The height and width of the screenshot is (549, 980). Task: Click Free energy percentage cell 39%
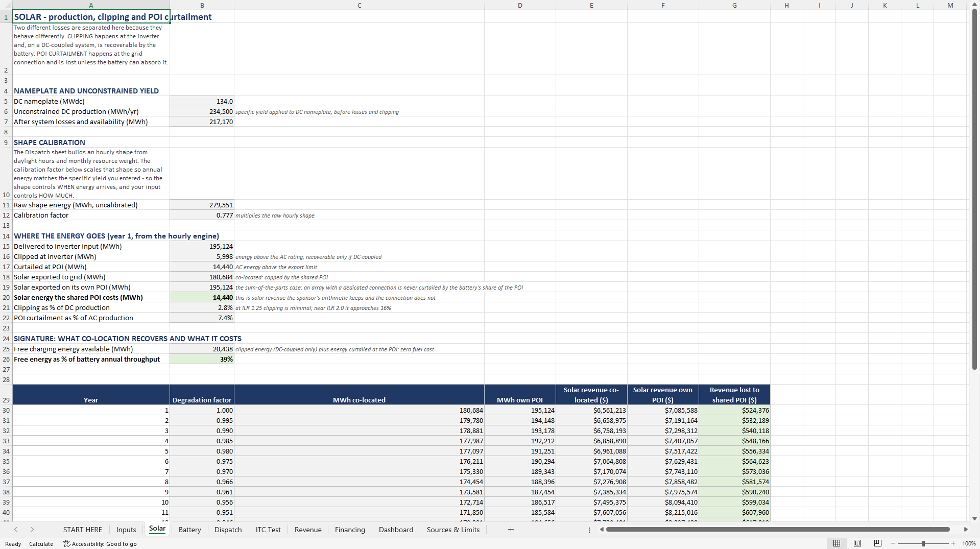pos(202,359)
